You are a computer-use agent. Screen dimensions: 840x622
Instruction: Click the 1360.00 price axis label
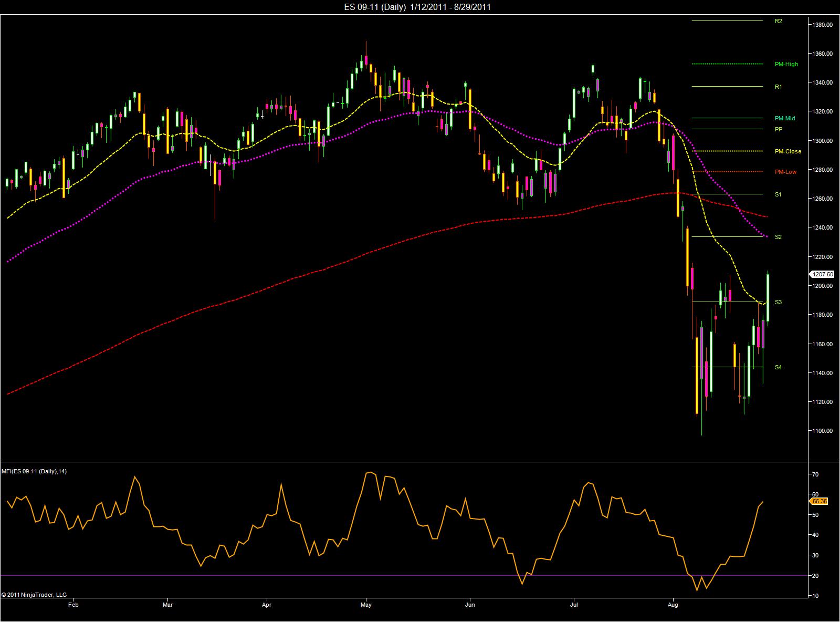tap(823, 54)
